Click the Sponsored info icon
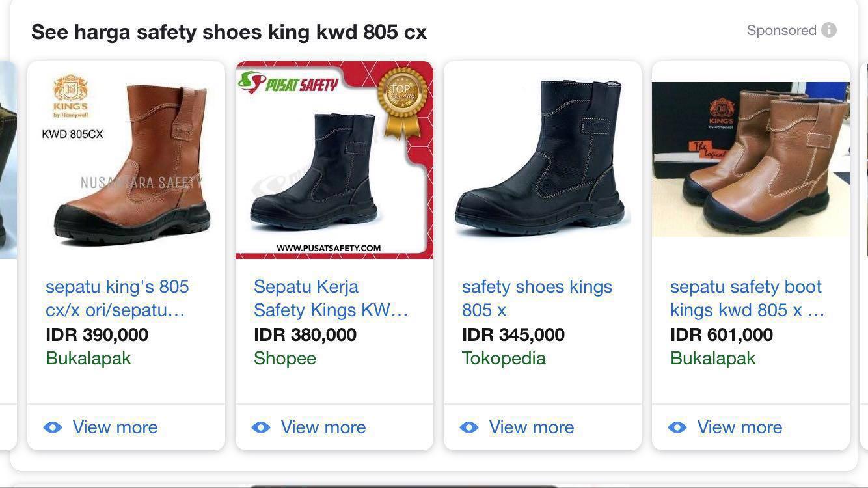The height and width of the screenshot is (488, 868). (828, 29)
